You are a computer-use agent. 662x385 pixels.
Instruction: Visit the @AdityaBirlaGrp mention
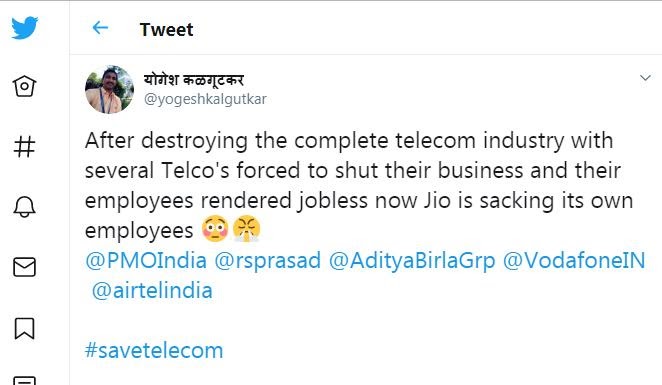point(412,260)
